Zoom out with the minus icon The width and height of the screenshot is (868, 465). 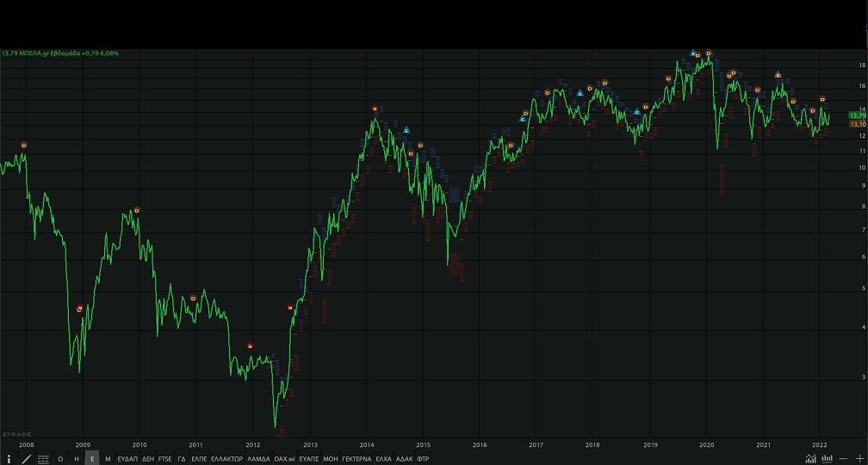(843, 458)
